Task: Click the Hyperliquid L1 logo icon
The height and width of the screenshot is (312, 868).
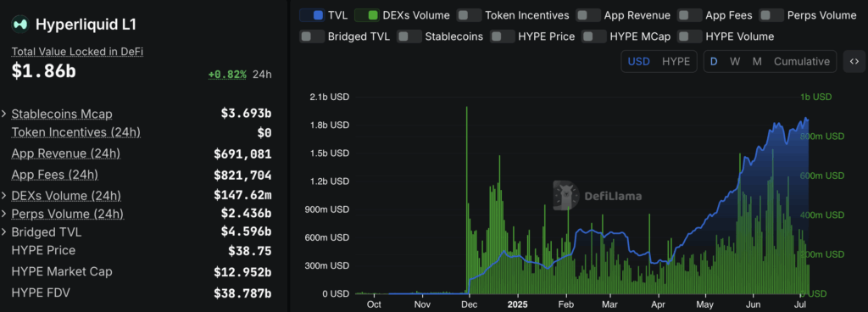Action: (x=20, y=25)
